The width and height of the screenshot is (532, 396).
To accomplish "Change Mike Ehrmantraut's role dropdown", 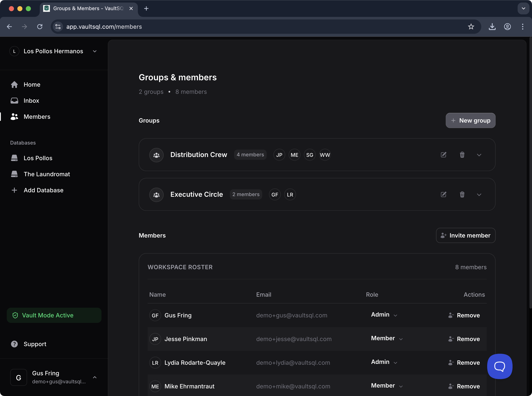I will coord(387,386).
